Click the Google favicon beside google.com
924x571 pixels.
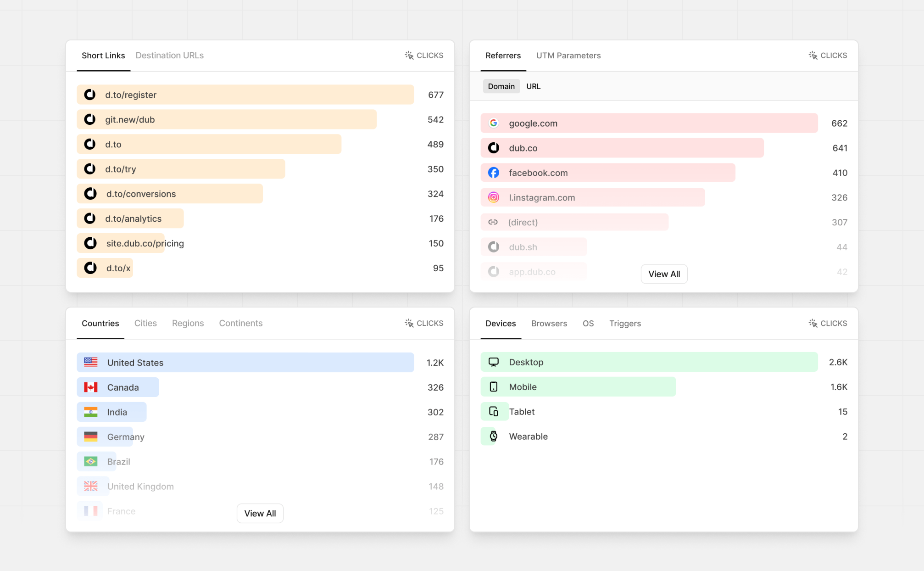coord(493,123)
